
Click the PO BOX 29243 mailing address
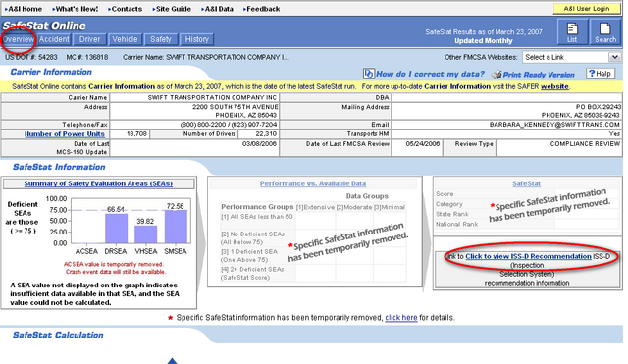(x=599, y=107)
